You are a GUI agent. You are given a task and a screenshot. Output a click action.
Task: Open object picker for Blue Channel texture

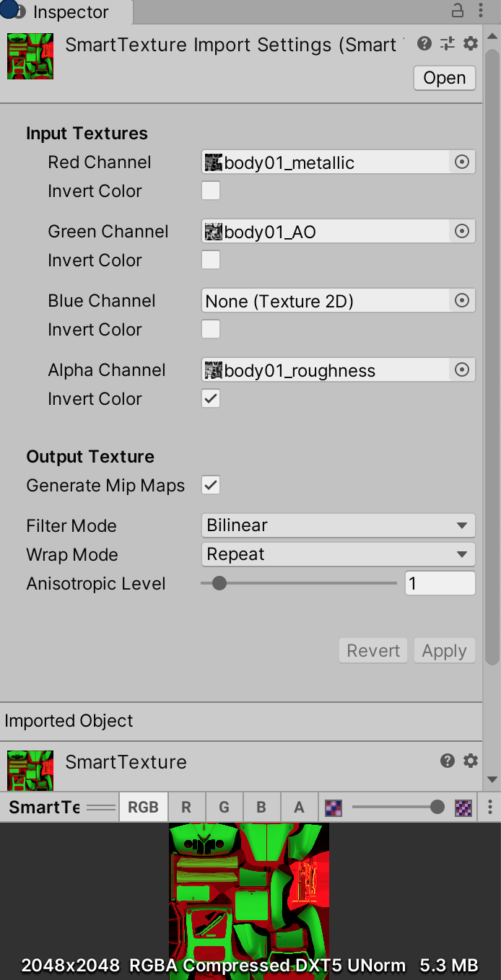[x=462, y=301]
